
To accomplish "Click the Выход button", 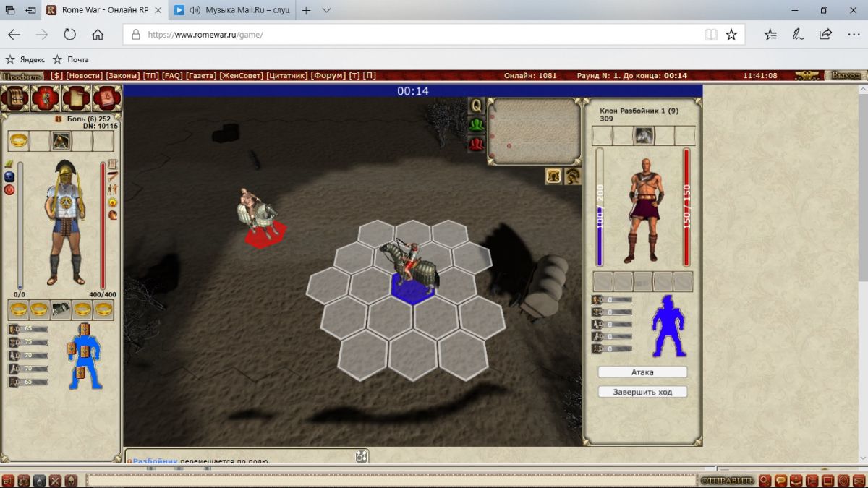I will click(845, 75).
